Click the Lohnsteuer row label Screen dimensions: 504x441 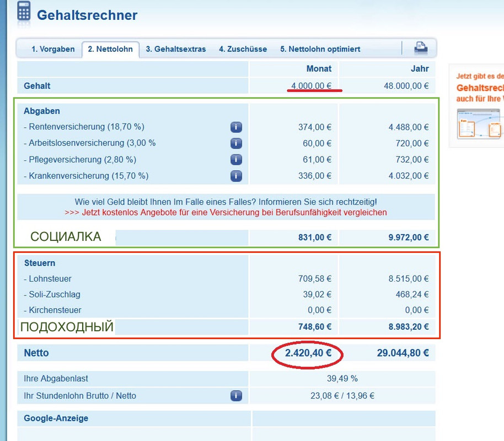47,279
